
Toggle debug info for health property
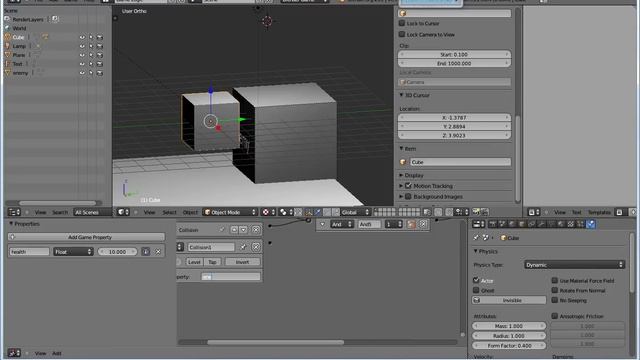[146, 252]
